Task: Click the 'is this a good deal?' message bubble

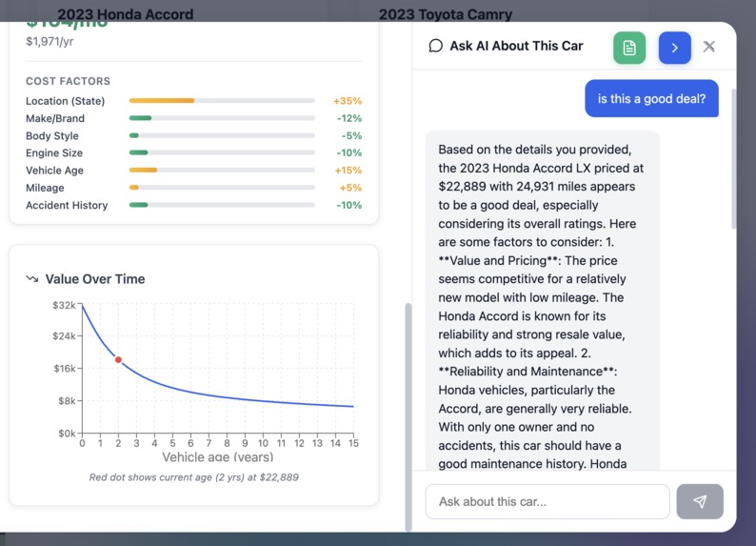Action: coord(651,98)
